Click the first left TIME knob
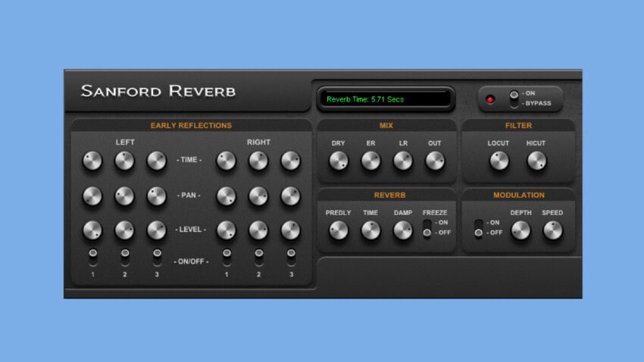The height and width of the screenshot is (362, 644). [92, 161]
